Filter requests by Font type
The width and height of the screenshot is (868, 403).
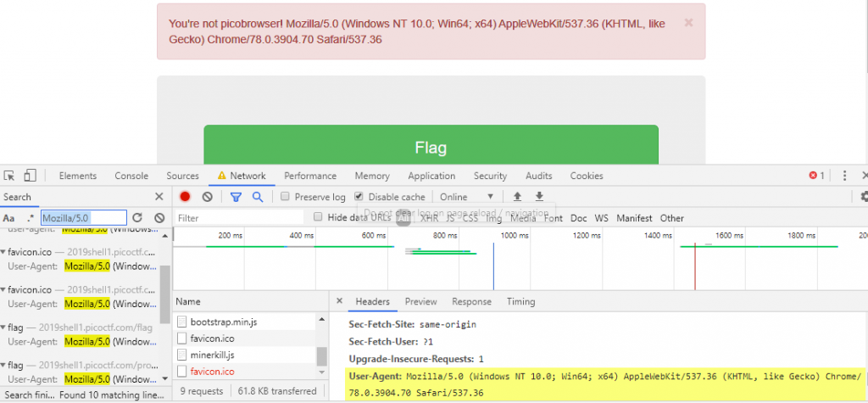click(553, 218)
